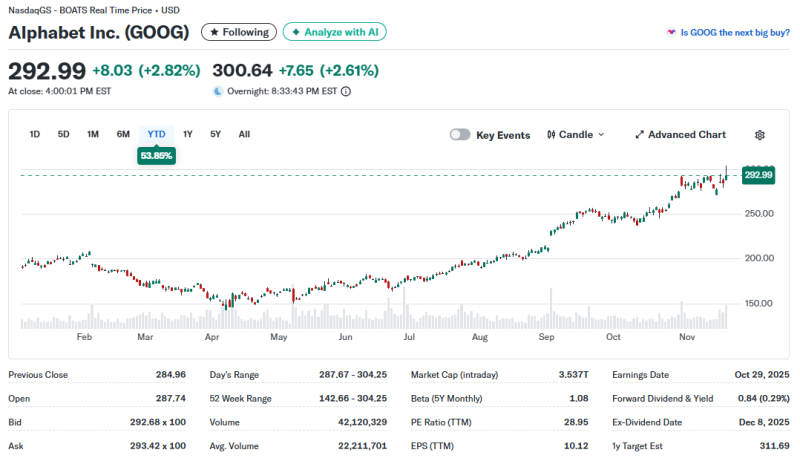
Task: Open 'Is GOOG the next big buy?' link
Action: coord(735,33)
